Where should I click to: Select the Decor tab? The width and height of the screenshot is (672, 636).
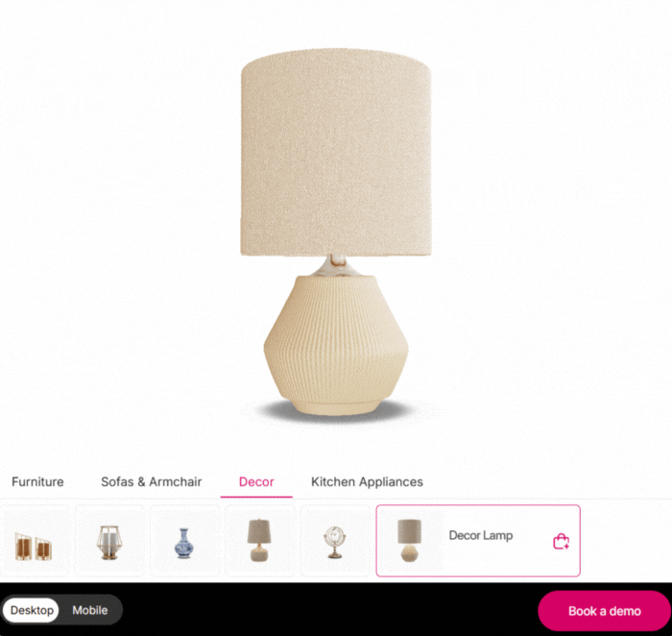pyautogui.click(x=256, y=481)
